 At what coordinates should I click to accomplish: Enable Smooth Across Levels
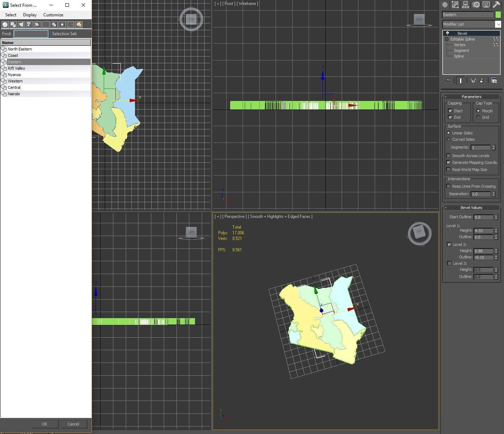448,156
